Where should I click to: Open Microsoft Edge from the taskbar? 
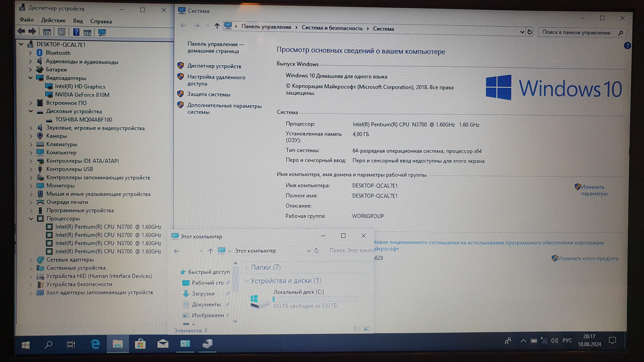click(x=95, y=344)
